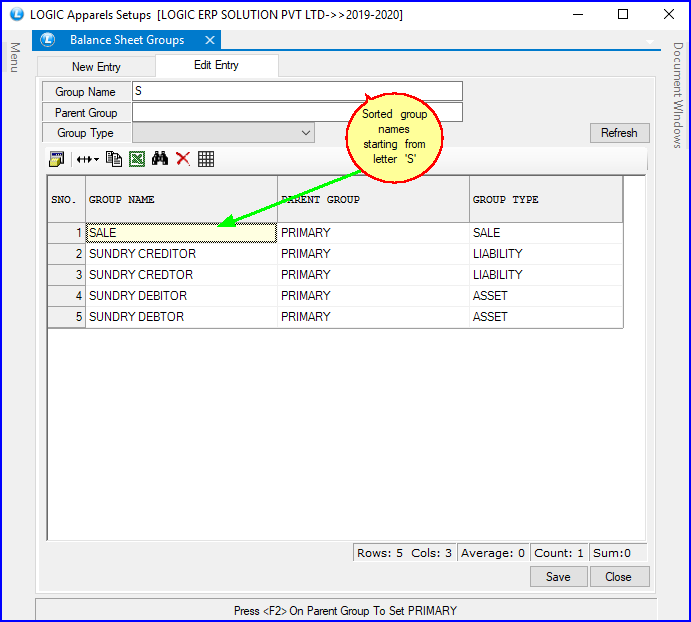Activate the Balance Sheet Groups document tab
Viewport: 691px width, 622px height.
coord(127,40)
